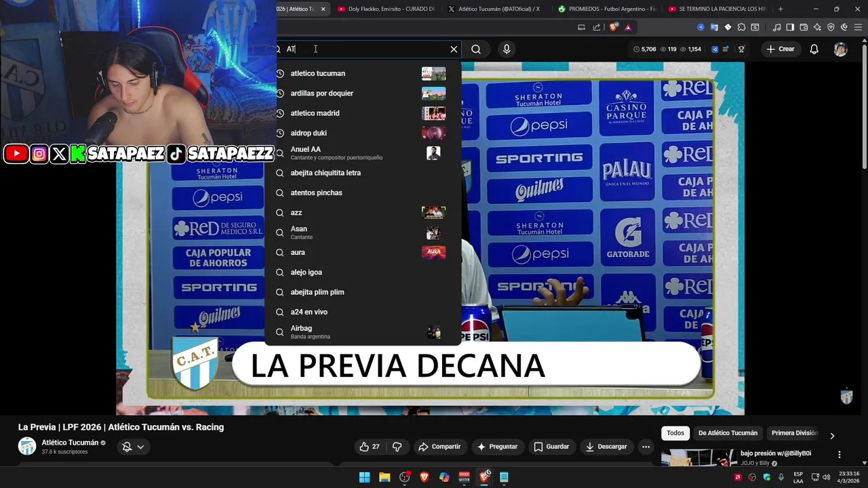Open the Brave Wallet icon

pos(804,27)
